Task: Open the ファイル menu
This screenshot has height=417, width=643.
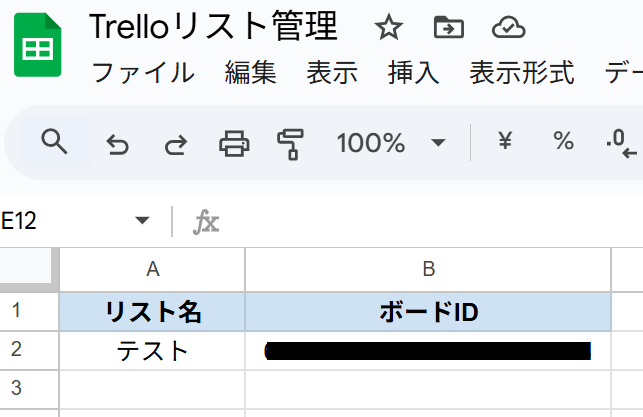Action: (x=142, y=73)
